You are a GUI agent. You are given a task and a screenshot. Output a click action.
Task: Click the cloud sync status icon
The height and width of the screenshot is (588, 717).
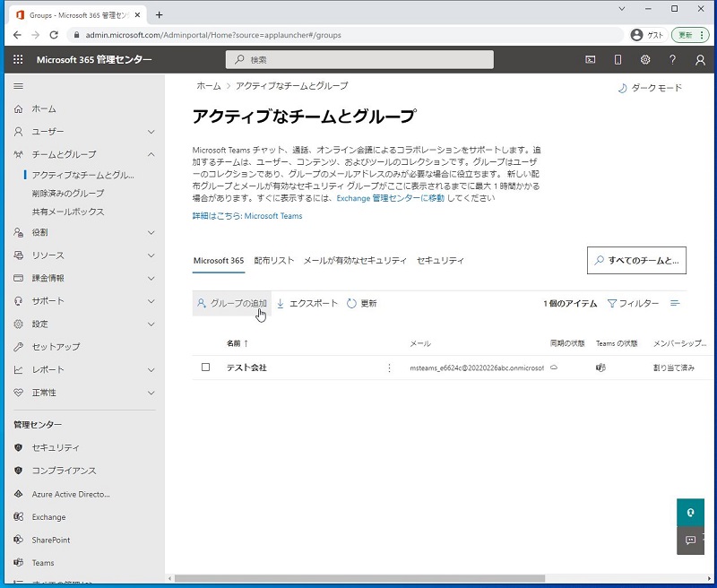click(554, 367)
